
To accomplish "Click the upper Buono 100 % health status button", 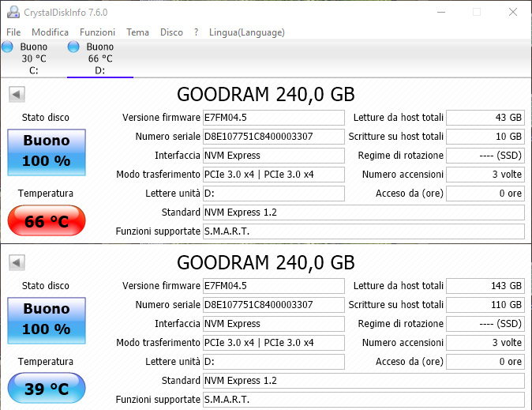I will tap(46, 150).
